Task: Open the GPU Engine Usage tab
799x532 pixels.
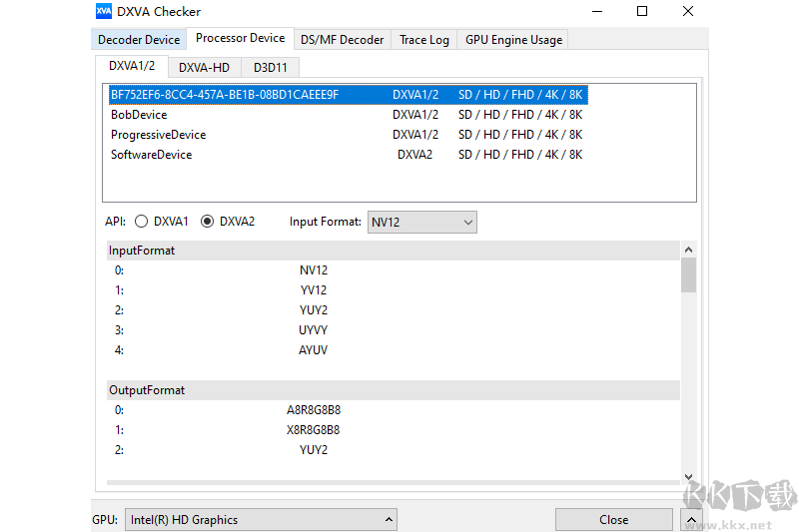Action: click(513, 40)
